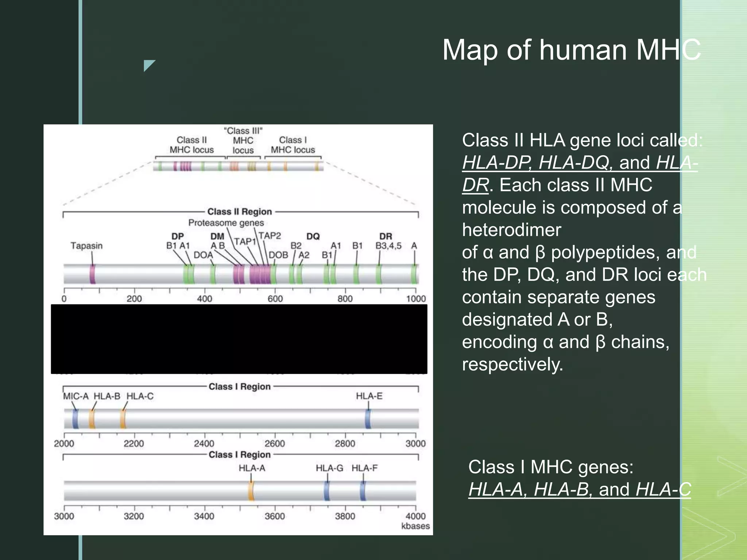Click the blue HLA-F gene band
Viewport: 747px width, 560px height.
pyautogui.click(x=363, y=491)
